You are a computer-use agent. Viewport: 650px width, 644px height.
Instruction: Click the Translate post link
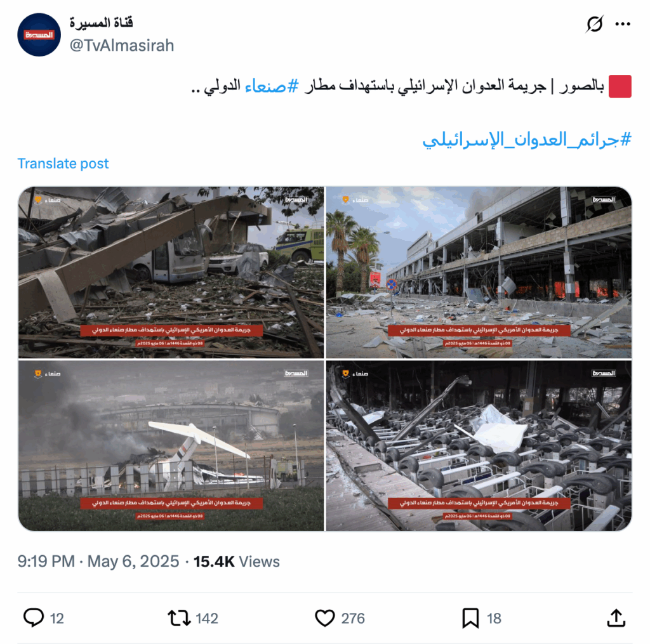(x=63, y=163)
